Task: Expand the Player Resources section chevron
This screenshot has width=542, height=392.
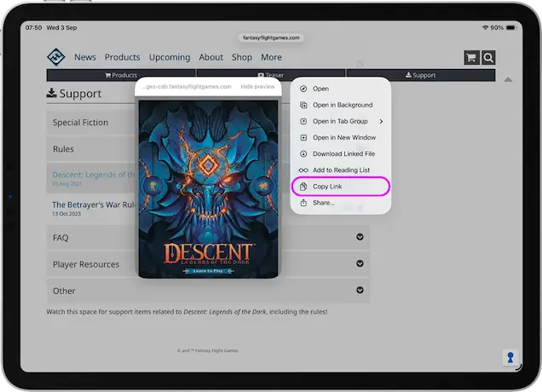Action: pyautogui.click(x=360, y=264)
